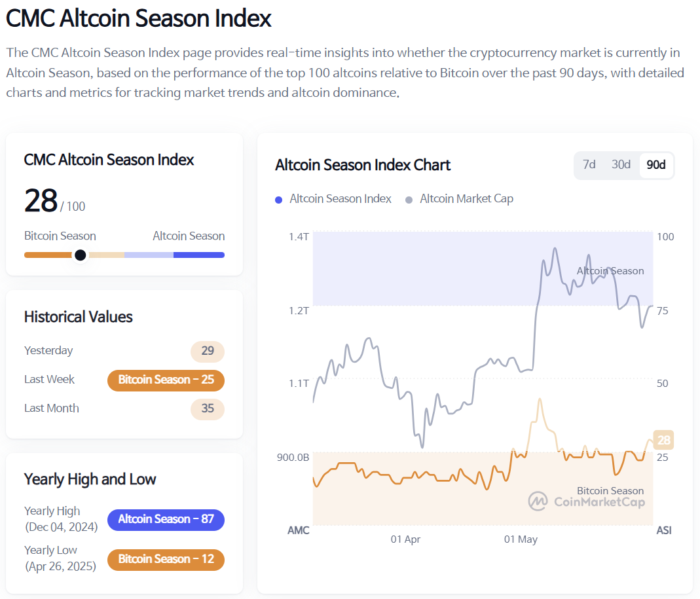Click the Last Month value 35 pill
The width and height of the screenshot is (700, 599).
208,408
